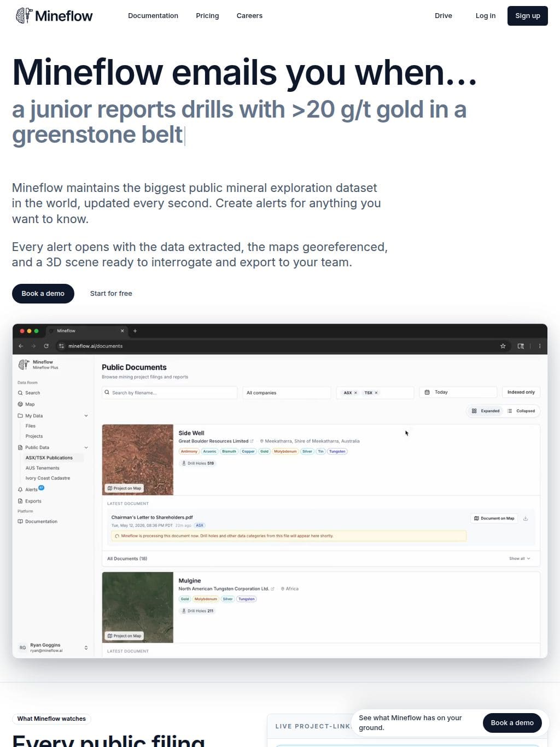Click Project on Map on Side Well
This screenshot has height=747, width=560.
click(x=124, y=488)
